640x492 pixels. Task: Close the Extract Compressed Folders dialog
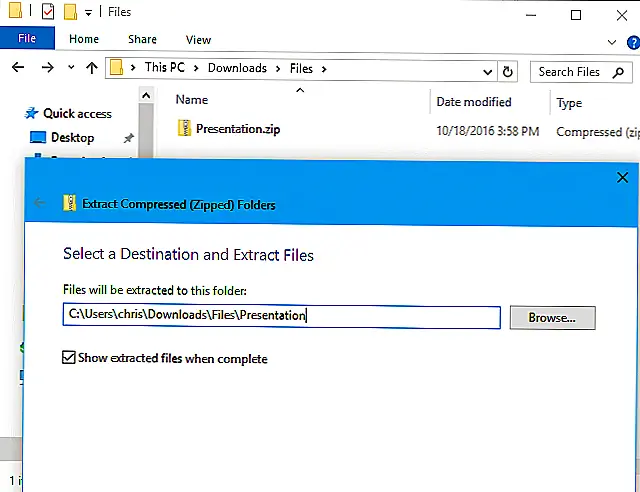(x=622, y=178)
